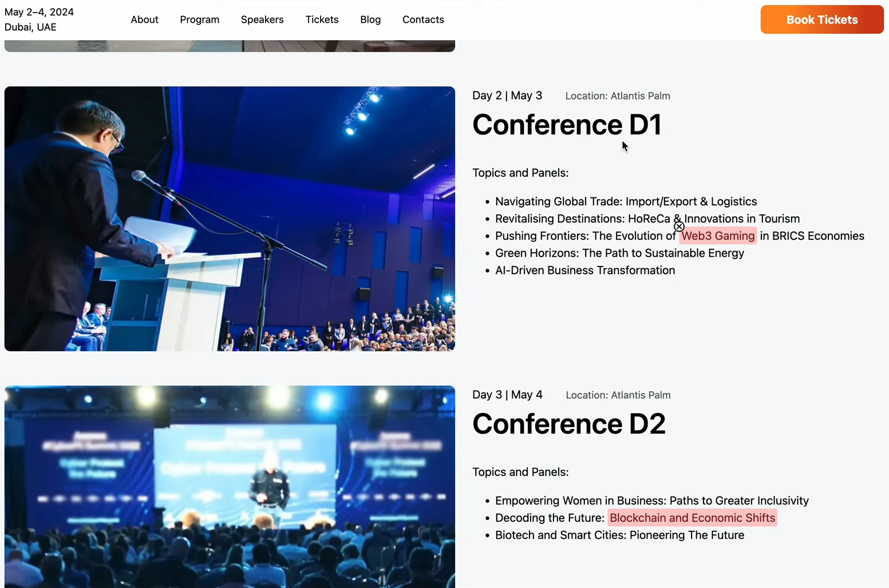Open the Conference D2 audience stage photo
This screenshot has width=889, height=588.
(x=230, y=486)
